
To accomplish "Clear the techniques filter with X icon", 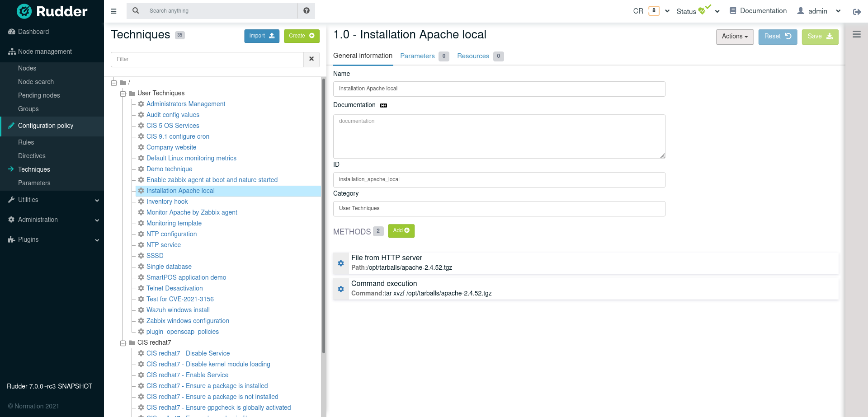I will pos(311,59).
